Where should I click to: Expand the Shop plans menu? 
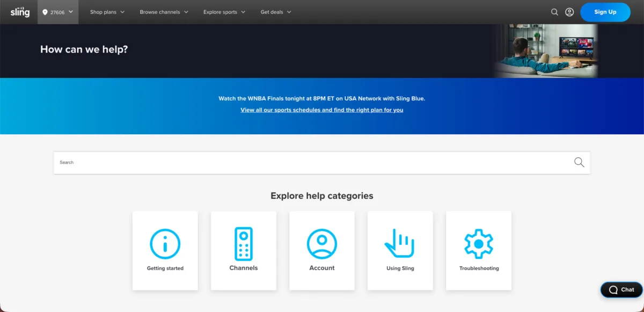tap(107, 12)
